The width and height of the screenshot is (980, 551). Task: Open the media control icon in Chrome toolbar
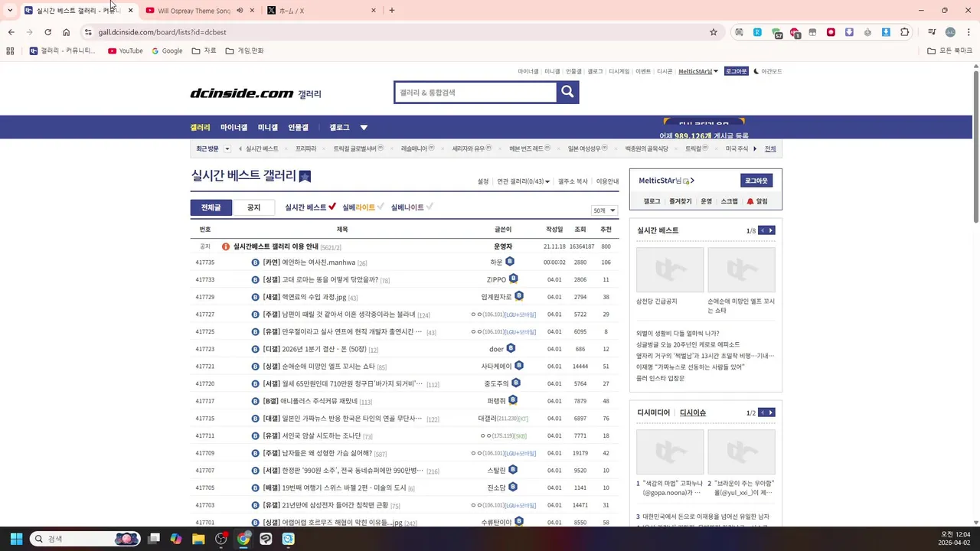[x=932, y=32]
